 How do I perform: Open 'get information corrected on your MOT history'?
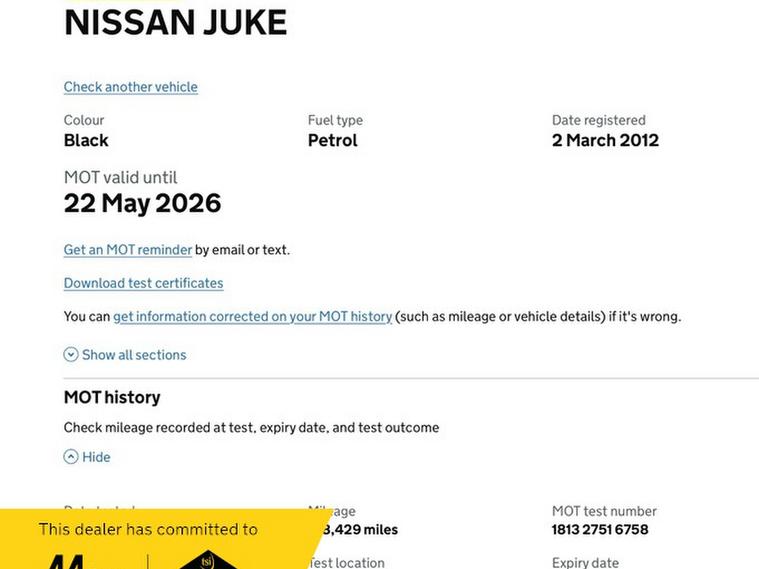252,317
